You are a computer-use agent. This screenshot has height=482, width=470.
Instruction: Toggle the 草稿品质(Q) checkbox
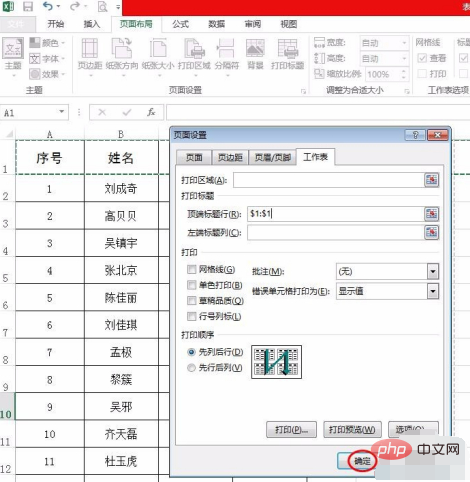[192, 301]
